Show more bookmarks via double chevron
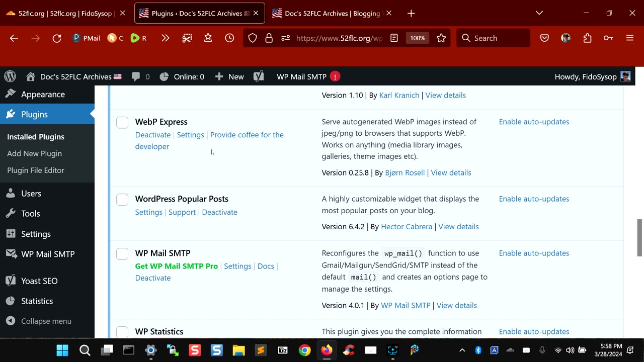 [165, 38]
